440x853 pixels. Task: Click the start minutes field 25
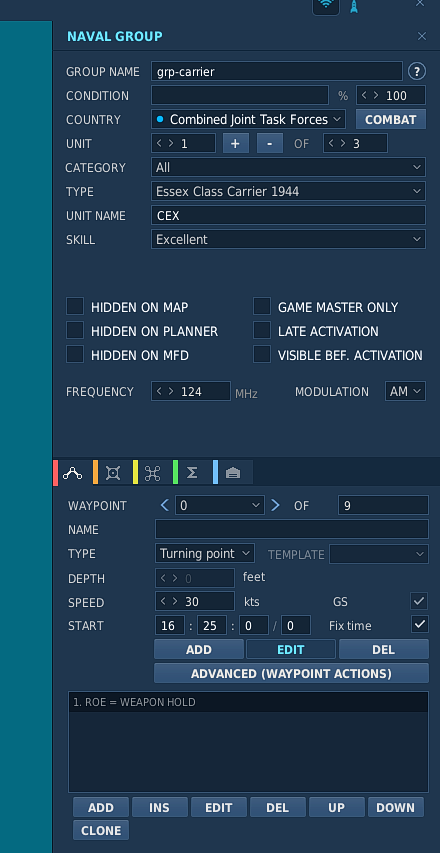tap(212, 625)
